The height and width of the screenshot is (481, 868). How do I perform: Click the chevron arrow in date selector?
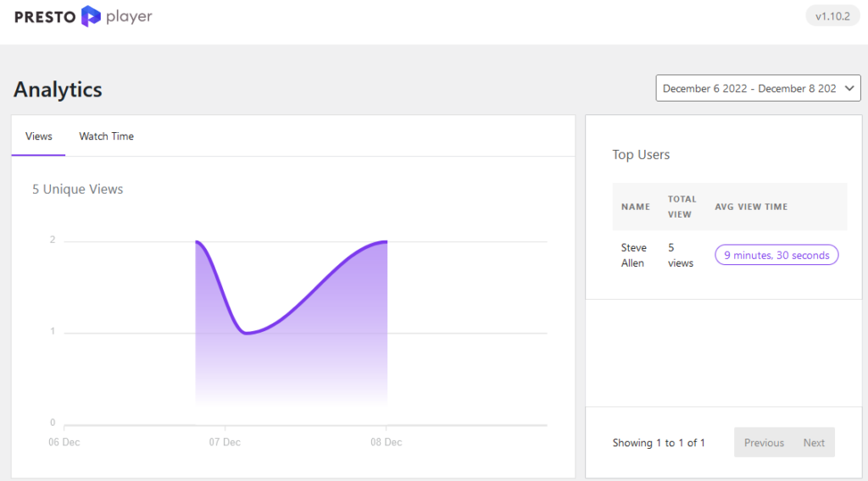[850, 88]
